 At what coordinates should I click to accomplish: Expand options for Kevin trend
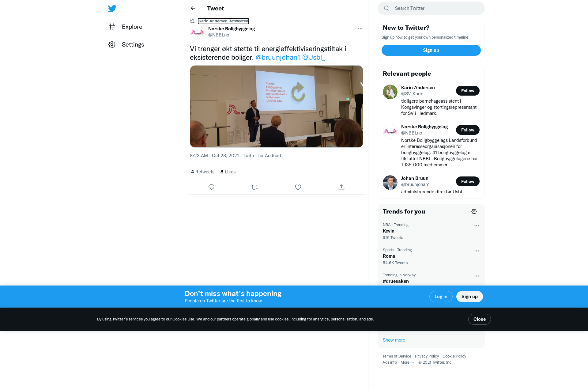coord(477,226)
